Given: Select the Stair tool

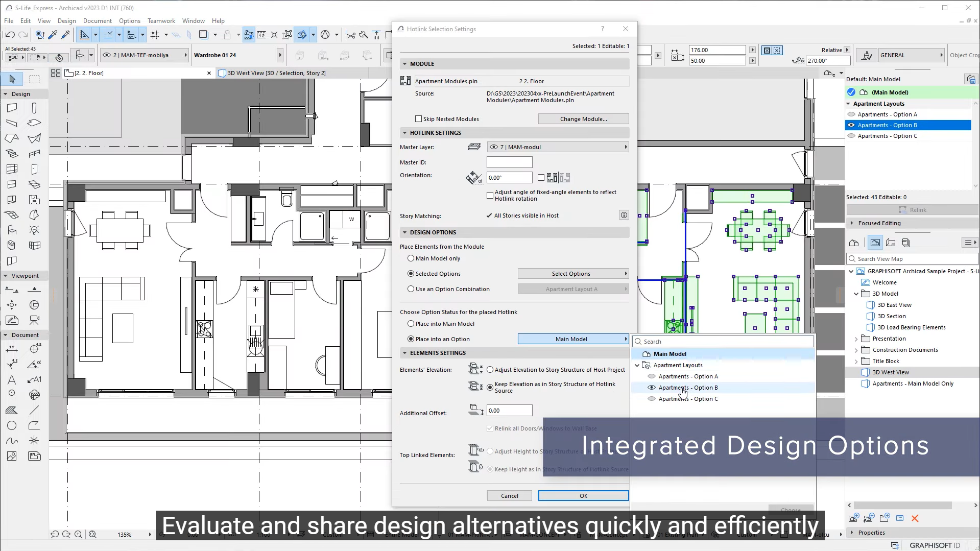Looking at the screenshot, I should coord(12,154).
